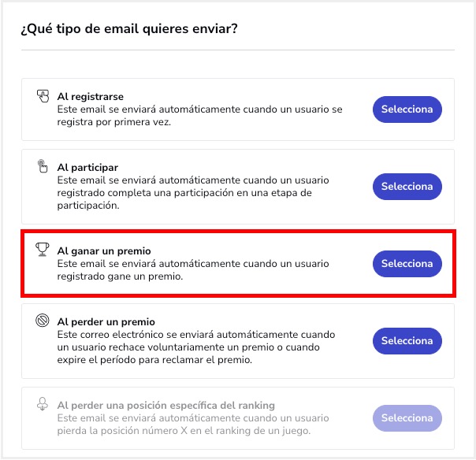Click the disabled Selecciona button for ranking position

tap(407, 417)
